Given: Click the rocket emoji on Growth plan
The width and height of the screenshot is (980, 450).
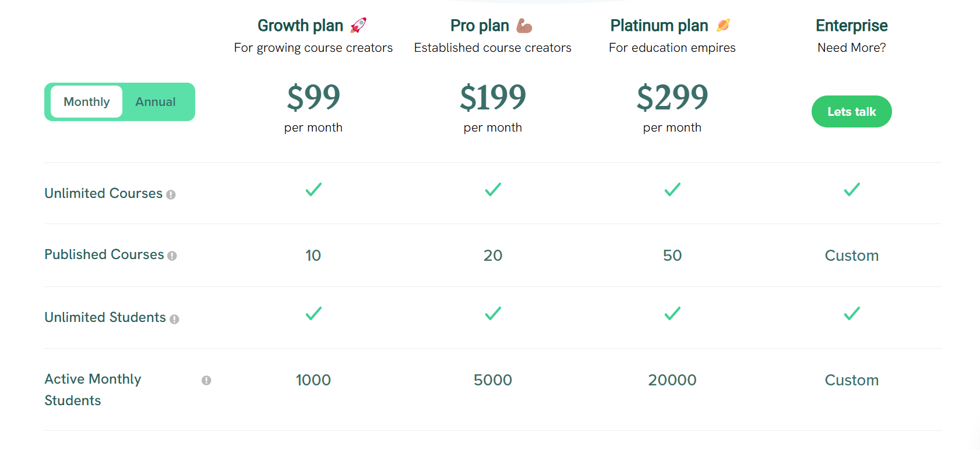Looking at the screenshot, I should [357, 24].
